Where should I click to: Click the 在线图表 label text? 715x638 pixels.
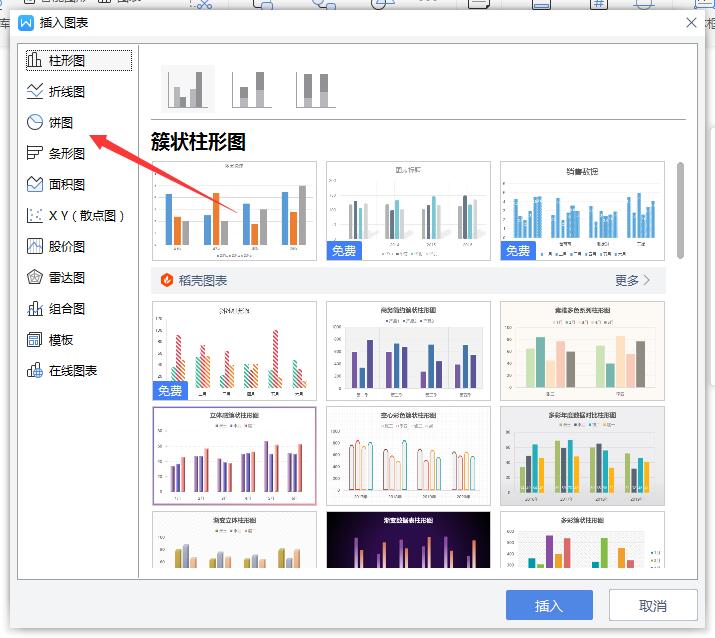(x=73, y=371)
